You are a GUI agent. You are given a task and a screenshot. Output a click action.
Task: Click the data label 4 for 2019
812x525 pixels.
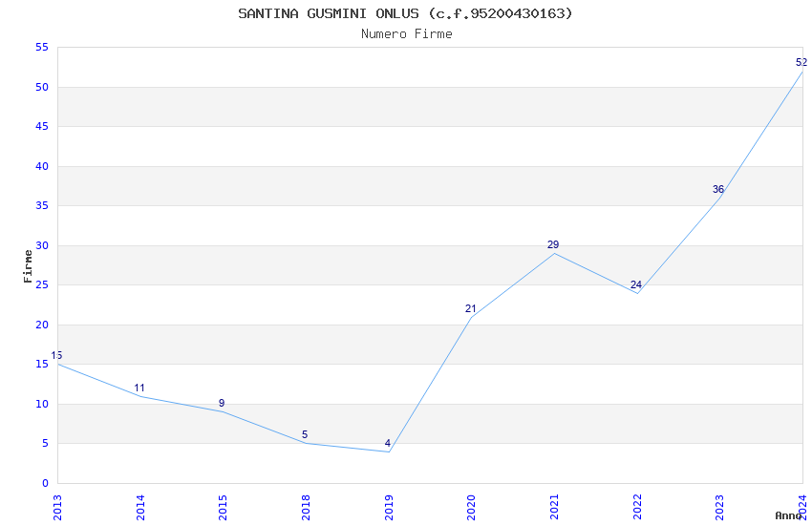tap(387, 443)
